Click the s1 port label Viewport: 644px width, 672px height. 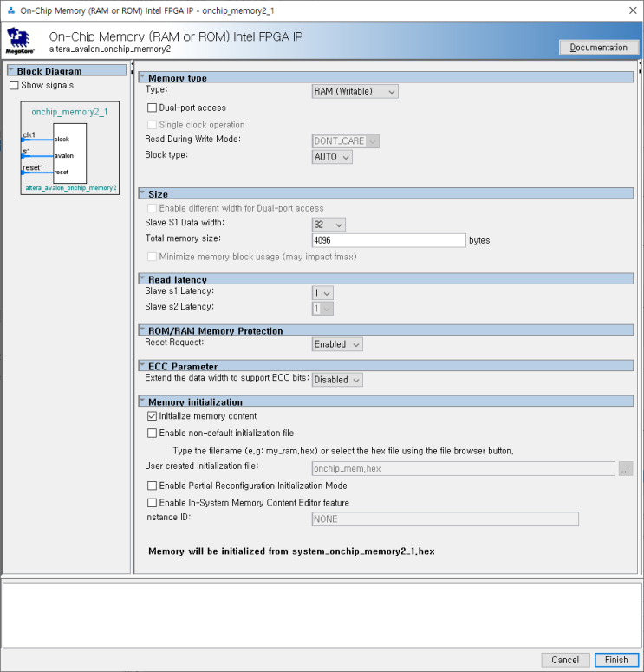point(27,151)
